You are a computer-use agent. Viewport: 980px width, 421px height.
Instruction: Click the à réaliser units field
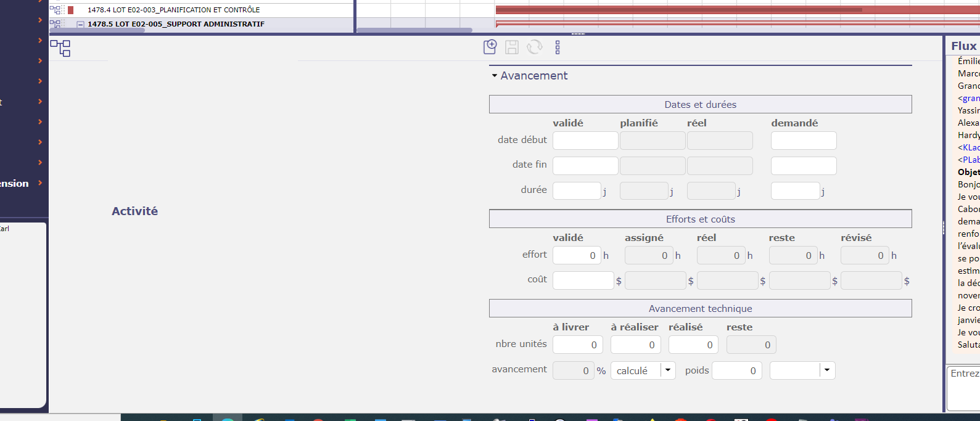click(x=635, y=345)
